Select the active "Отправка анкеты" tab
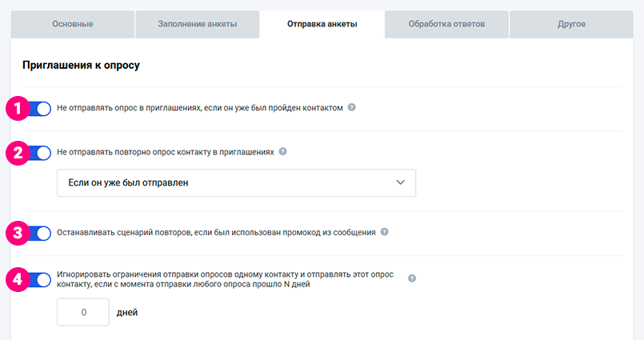 (x=322, y=24)
